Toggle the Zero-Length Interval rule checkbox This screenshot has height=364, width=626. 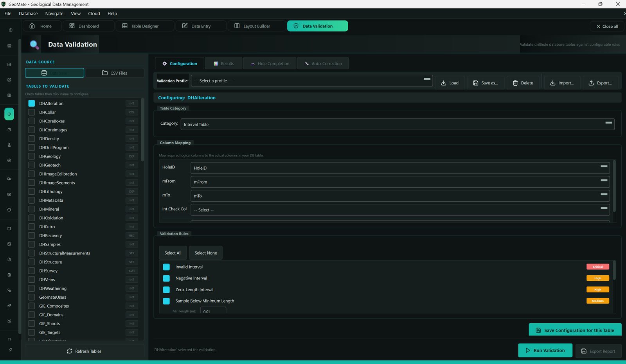(x=166, y=290)
